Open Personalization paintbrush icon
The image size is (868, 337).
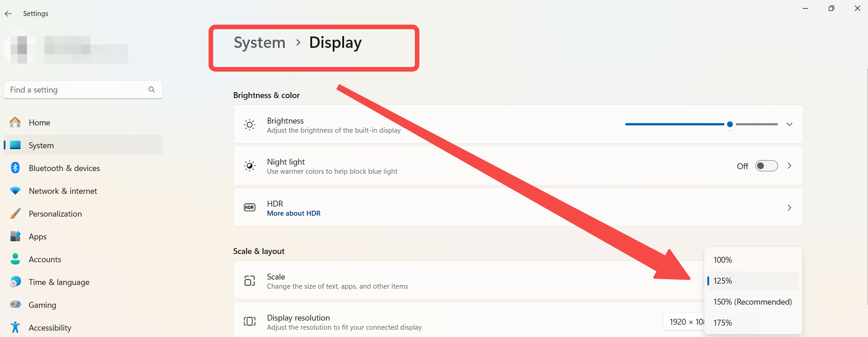[15, 213]
